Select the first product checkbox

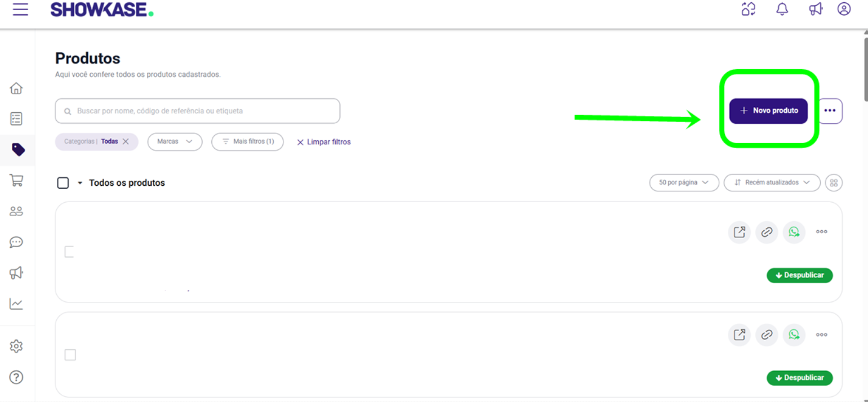(69, 252)
